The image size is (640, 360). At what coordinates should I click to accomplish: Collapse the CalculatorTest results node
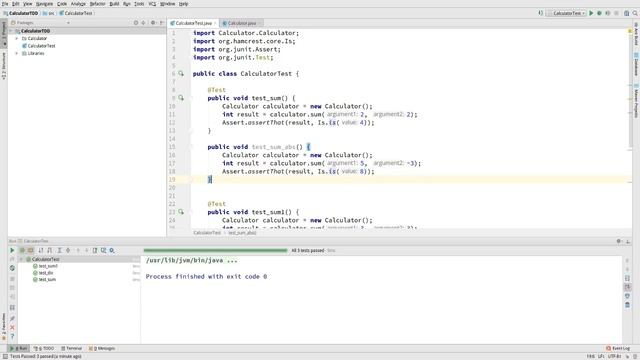pyautogui.click(x=21, y=259)
